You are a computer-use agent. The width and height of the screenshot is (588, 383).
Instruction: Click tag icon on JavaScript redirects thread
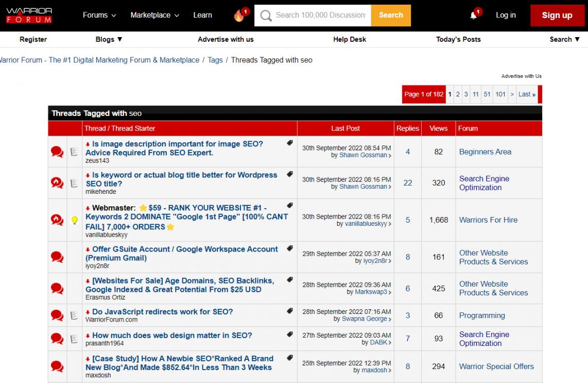(x=290, y=311)
